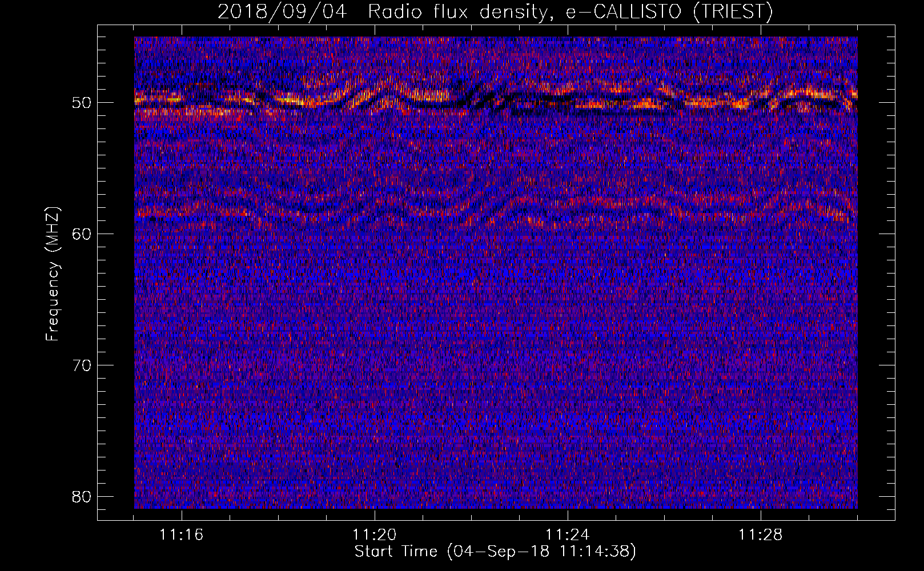Click the 'Frequency (MHZ)' axis label
924x571 pixels.
53,275
